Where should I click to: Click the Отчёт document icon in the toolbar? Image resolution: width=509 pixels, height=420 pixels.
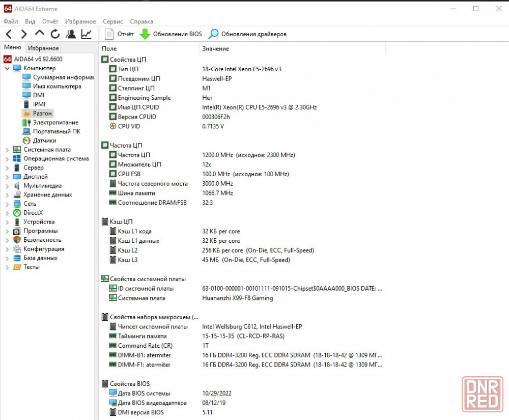[109, 34]
